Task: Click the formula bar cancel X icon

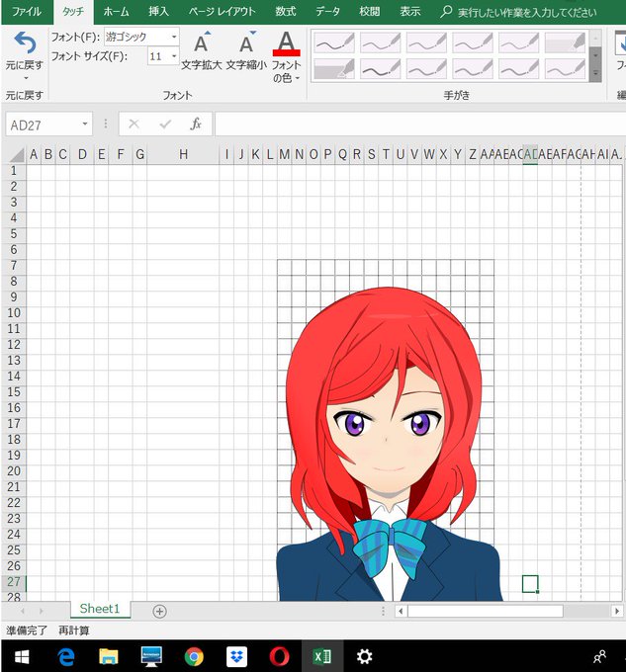Action: tap(134, 125)
